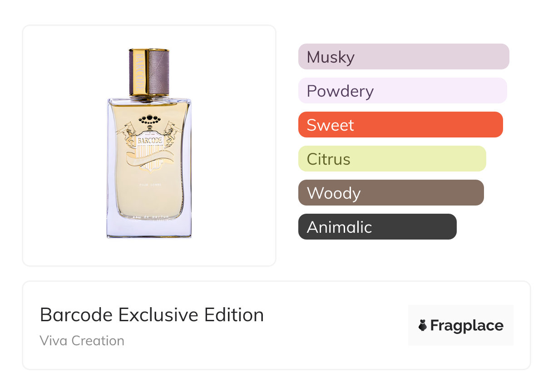Click the black dotted crown above crest

click(149, 120)
